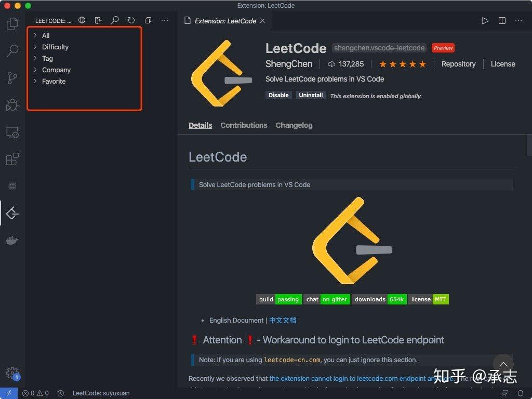Image resolution: width=532 pixels, height=399 pixels.
Task: Open the globe icon to switch LeetCode endpoint
Action: (x=82, y=20)
